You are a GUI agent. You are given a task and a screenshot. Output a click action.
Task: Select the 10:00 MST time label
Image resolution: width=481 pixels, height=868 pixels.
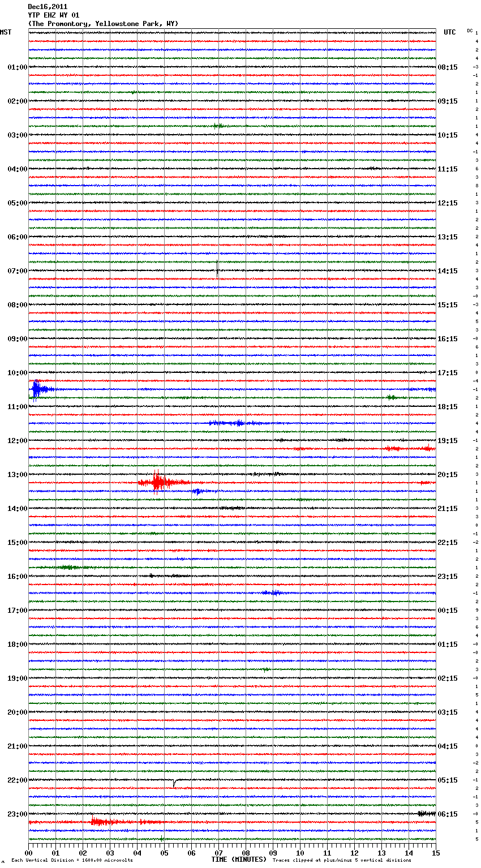pos(18,373)
